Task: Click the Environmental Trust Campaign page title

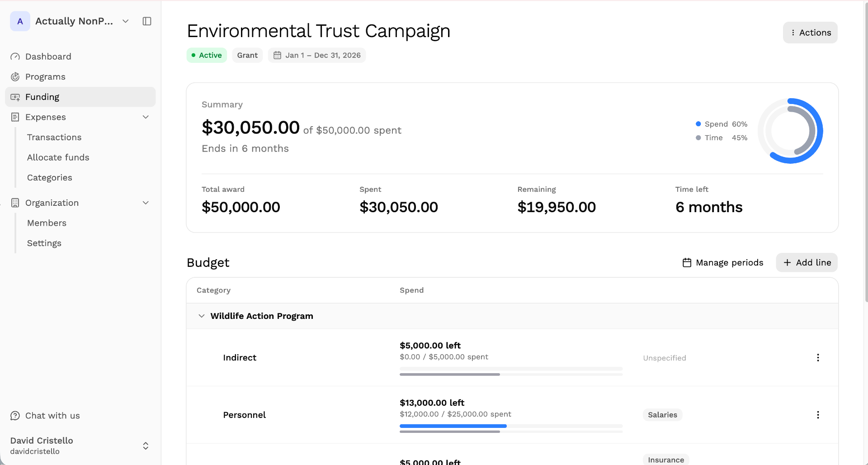Action: (319, 31)
